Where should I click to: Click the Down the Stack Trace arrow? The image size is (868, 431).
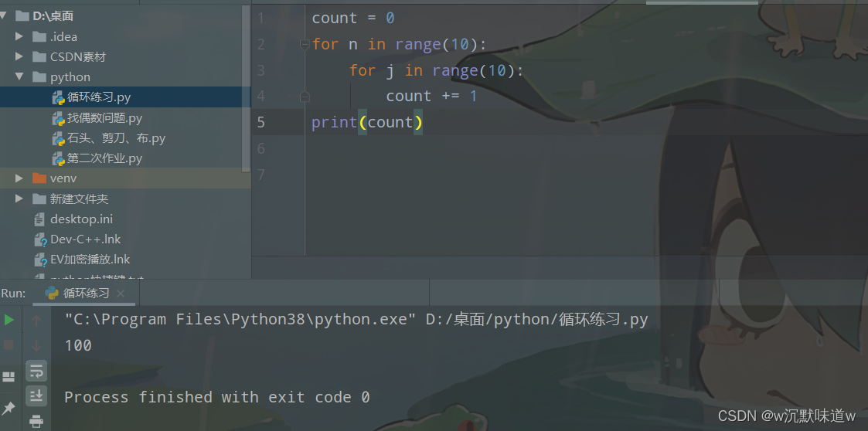click(x=36, y=345)
